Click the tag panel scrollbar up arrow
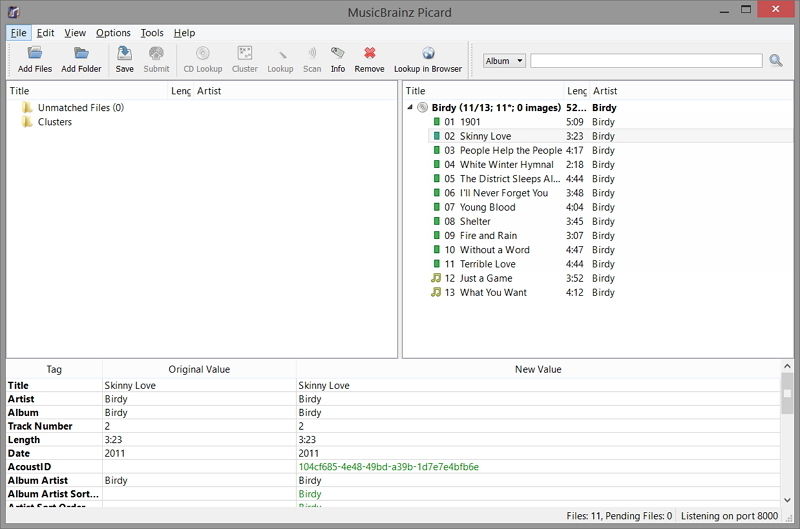This screenshot has height=529, width=800. tap(787, 366)
